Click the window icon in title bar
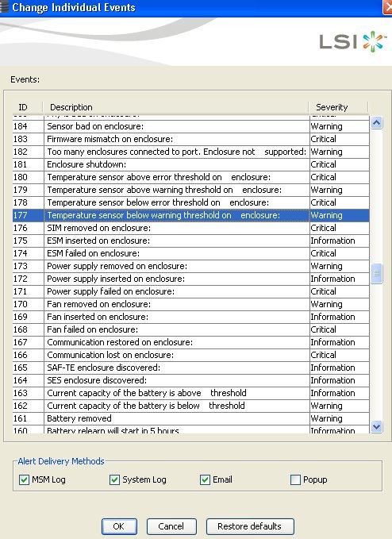Screen dimensions: 392x539 click(x=4, y=7)
